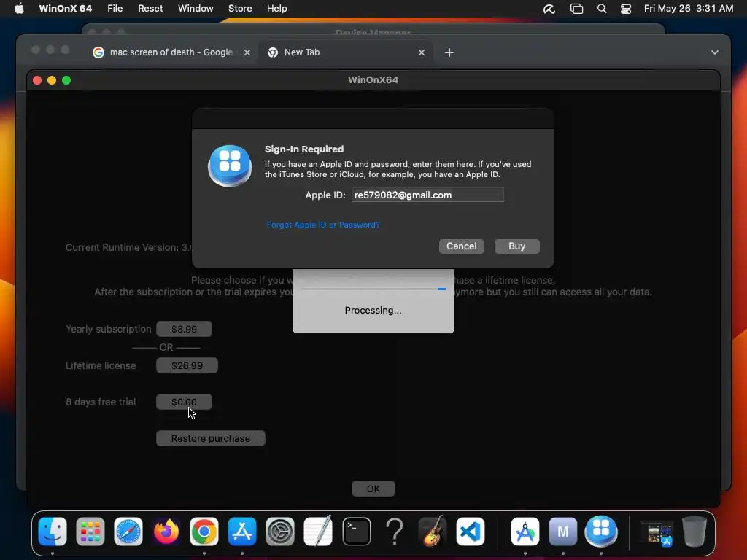Open a new Chrome tab with plus
Image resolution: width=747 pixels, height=560 pixels.
[x=449, y=52]
